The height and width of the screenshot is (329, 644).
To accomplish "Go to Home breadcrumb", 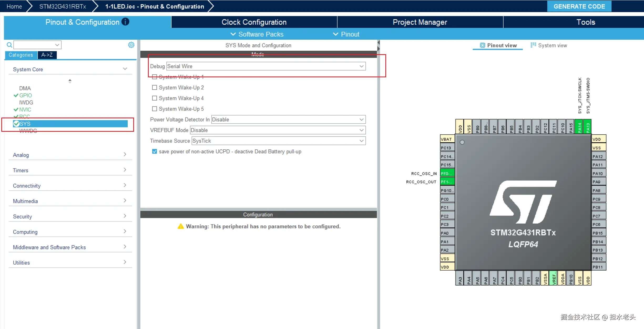I will (14, 6).
